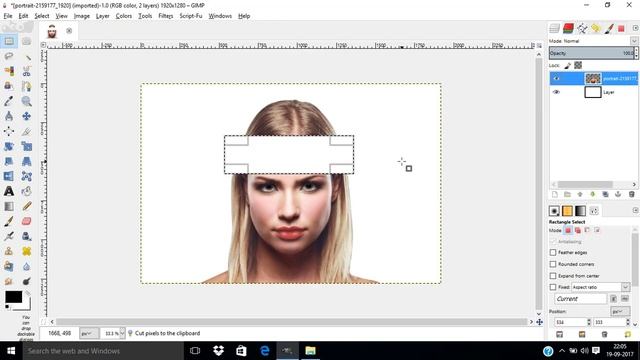
Task: Open the File menu
Action: [x=8, y=16]
